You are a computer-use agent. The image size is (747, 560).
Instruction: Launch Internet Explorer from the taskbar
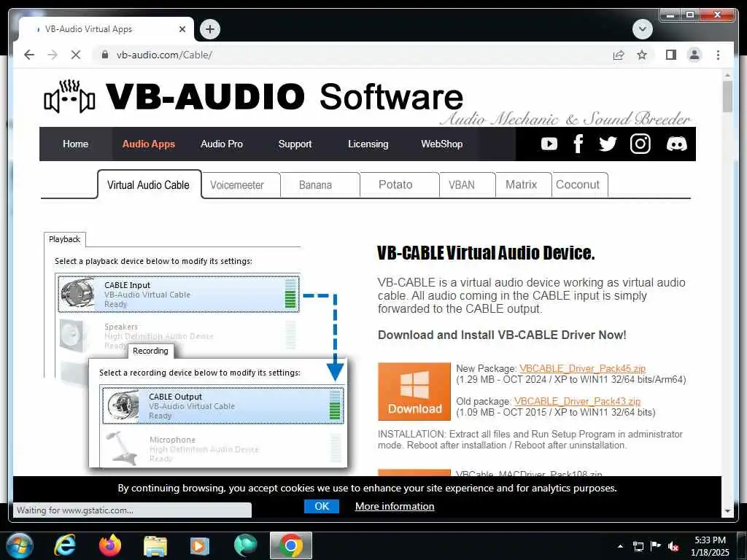pos(65,545)
